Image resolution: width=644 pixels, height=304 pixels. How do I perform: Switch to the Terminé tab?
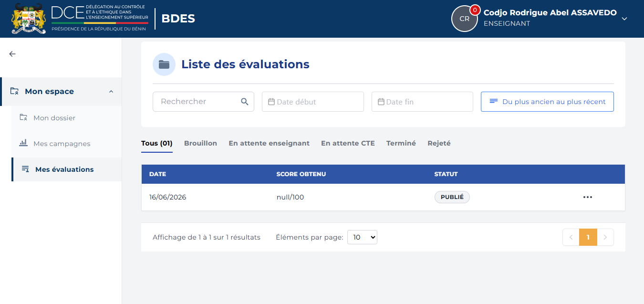pos(401,143)
